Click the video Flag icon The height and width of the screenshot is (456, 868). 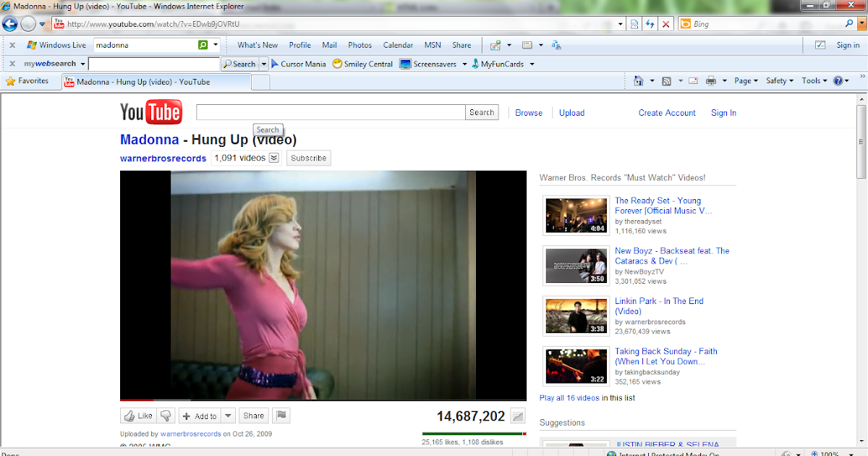click(281, 415)
